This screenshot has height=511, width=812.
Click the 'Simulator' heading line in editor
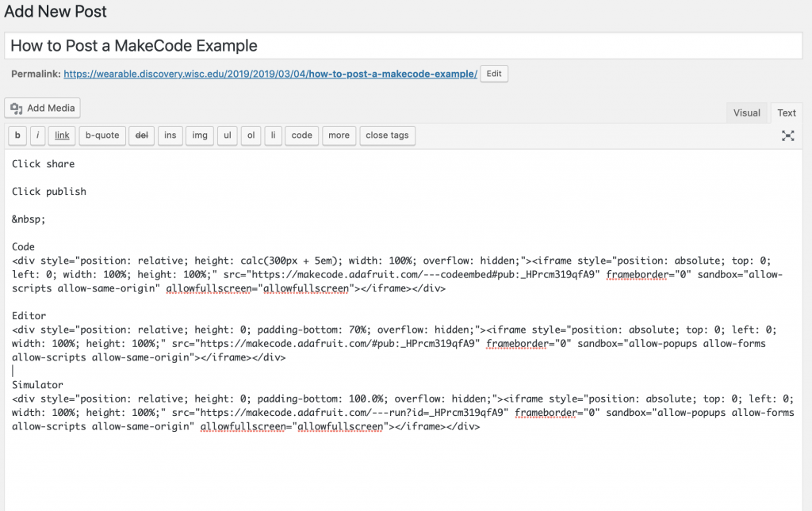(x=37, y=385)
